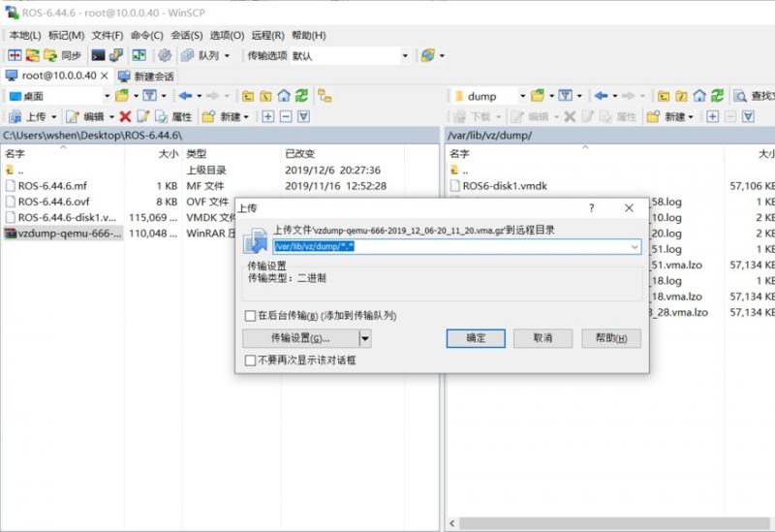
Task: Open the remote dump directory dropdown
Action: [522, 96]
